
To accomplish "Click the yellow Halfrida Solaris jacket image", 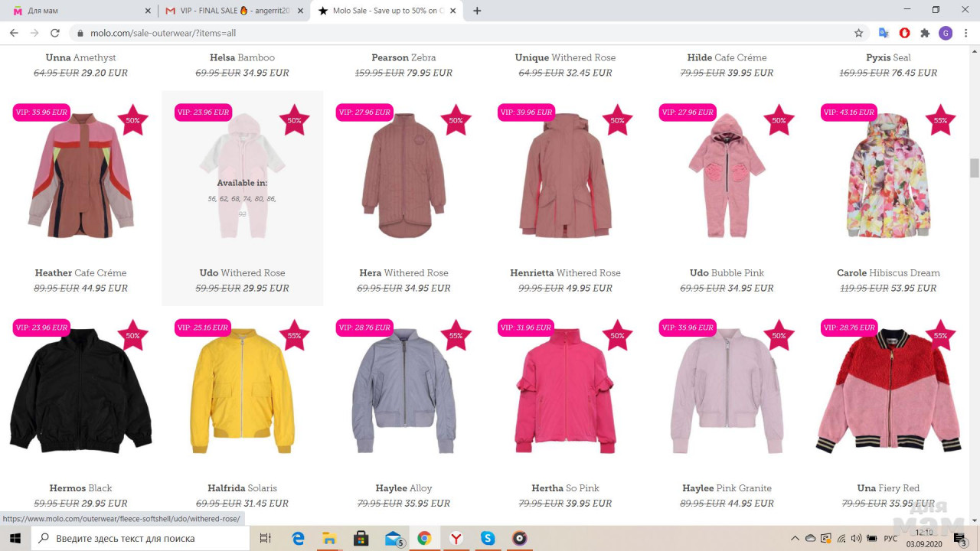I will pyautogui.click(x=242, y=392).
